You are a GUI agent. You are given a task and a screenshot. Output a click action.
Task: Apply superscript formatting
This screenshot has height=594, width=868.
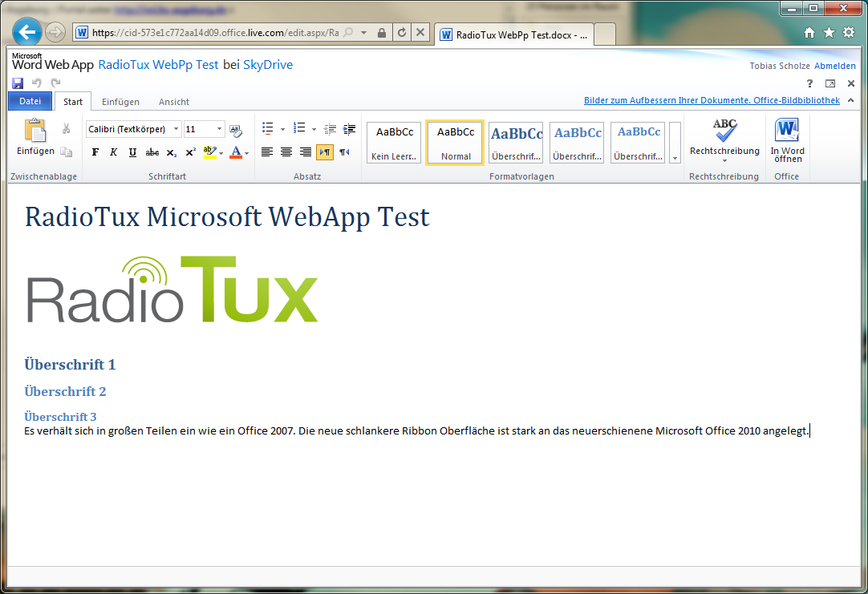pos(190,152)
